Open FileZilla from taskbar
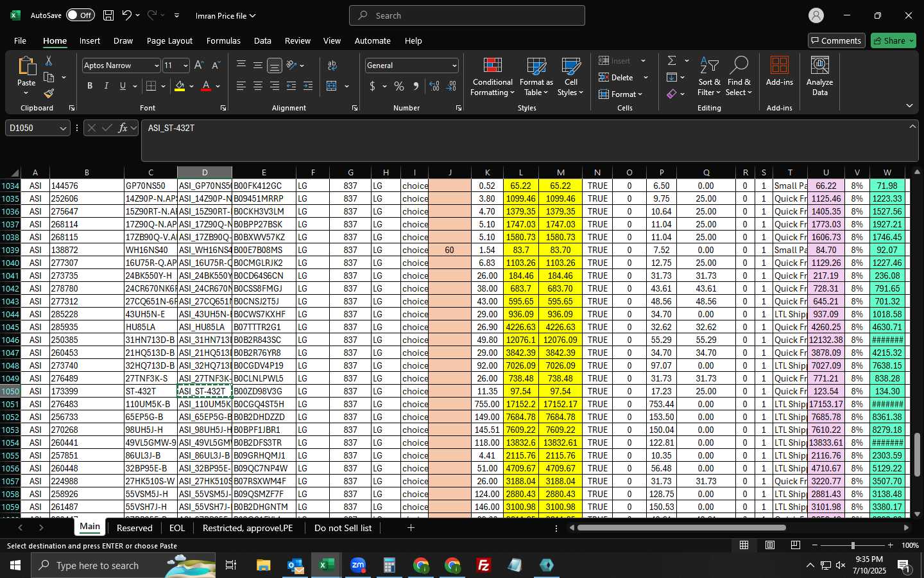This screenshot has width=924, height=578. (x=484, y=565)
